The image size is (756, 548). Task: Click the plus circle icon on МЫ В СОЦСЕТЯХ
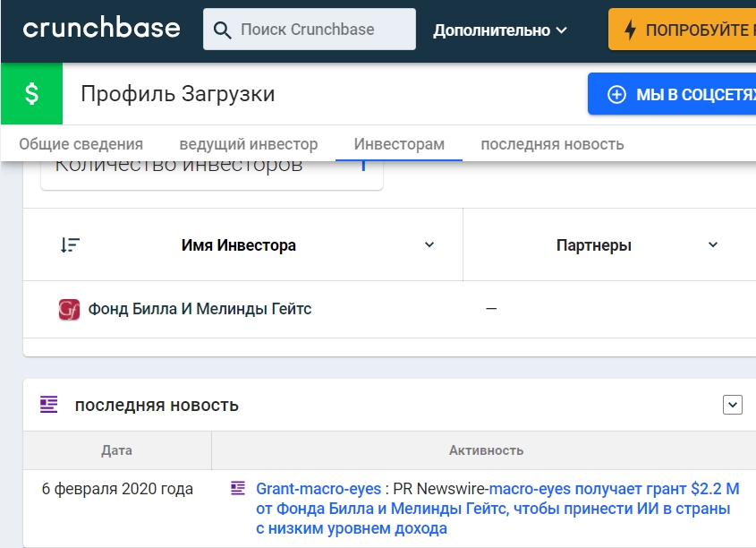616,94
